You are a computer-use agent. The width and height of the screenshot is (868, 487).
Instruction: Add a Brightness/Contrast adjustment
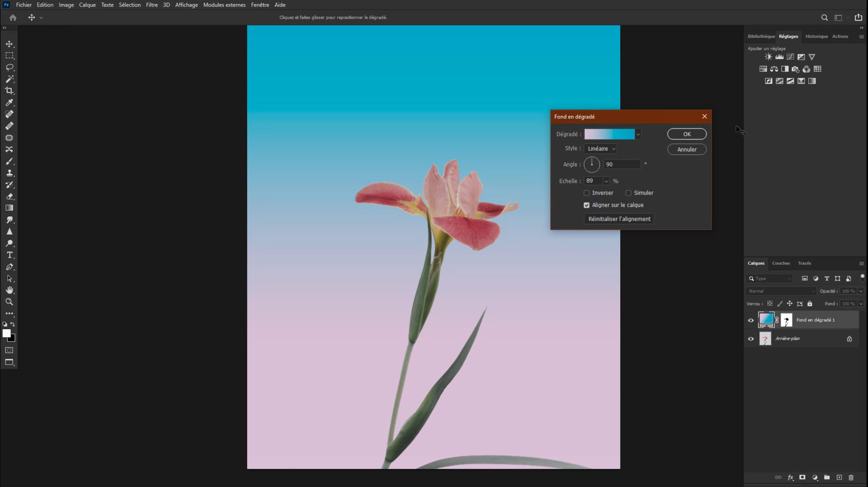[x=769, y=57]
